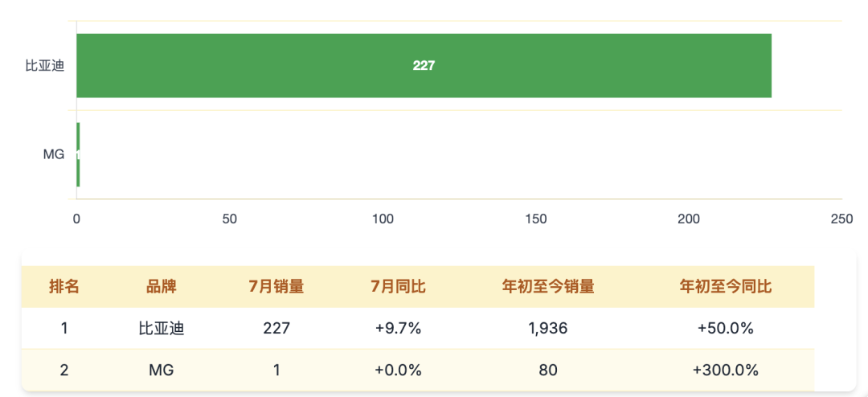The width and height of the screenshot is (868, 397).
Task: Sort by 年初至今销量 column header
Action: pyautogui.click(x=548, y=287)
